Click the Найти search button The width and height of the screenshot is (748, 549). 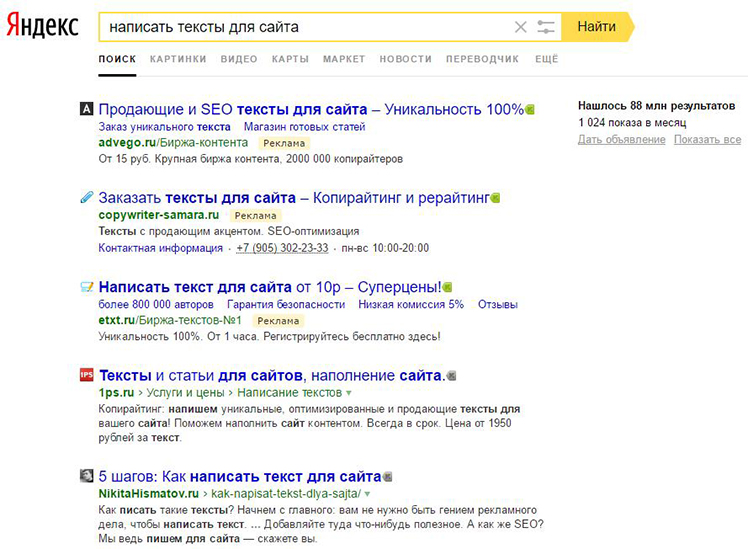[596, 27]
